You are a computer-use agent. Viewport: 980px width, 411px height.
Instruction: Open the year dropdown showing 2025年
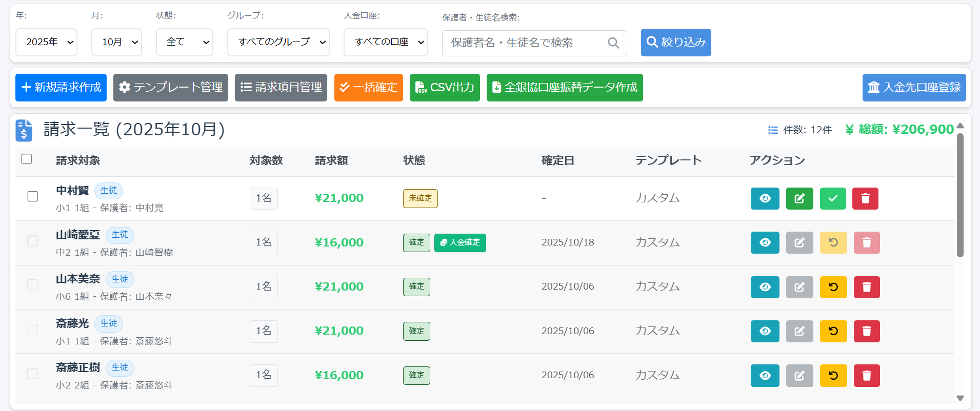point(46,42)
